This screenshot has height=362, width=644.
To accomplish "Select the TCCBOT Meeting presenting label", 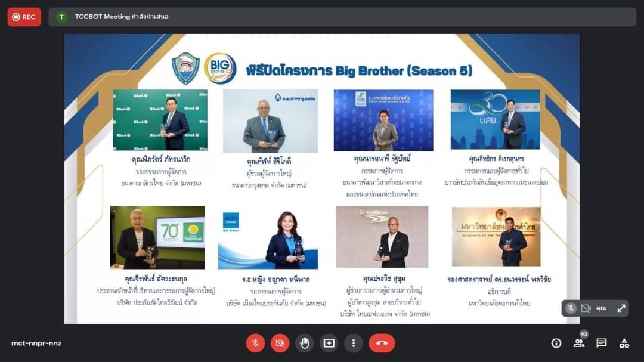I will pyautogui.click(x=122, y=17).
